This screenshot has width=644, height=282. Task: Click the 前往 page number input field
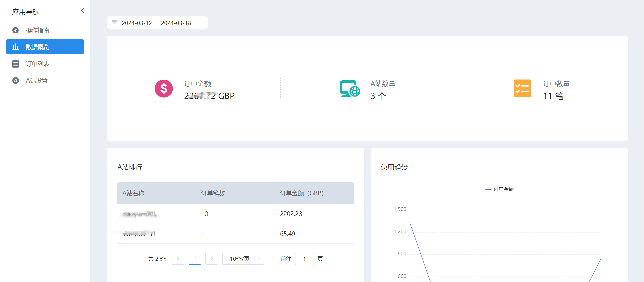pyautogui.click(x=304, y=259)
